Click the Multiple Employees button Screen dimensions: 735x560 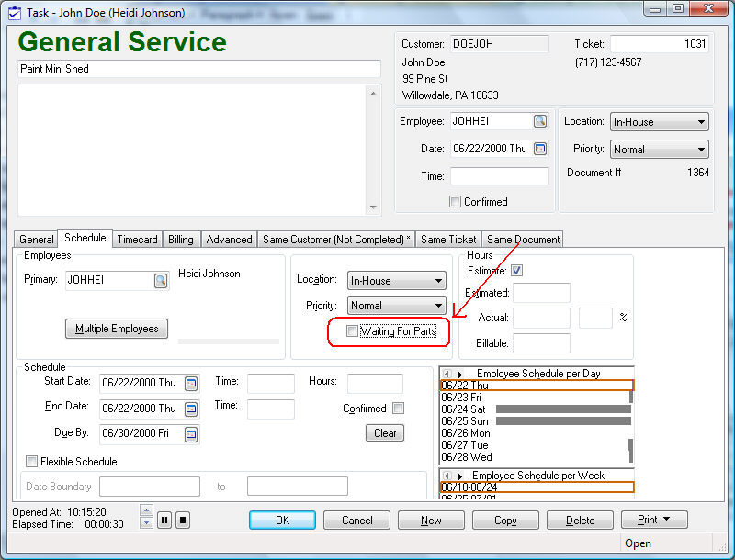117,329
